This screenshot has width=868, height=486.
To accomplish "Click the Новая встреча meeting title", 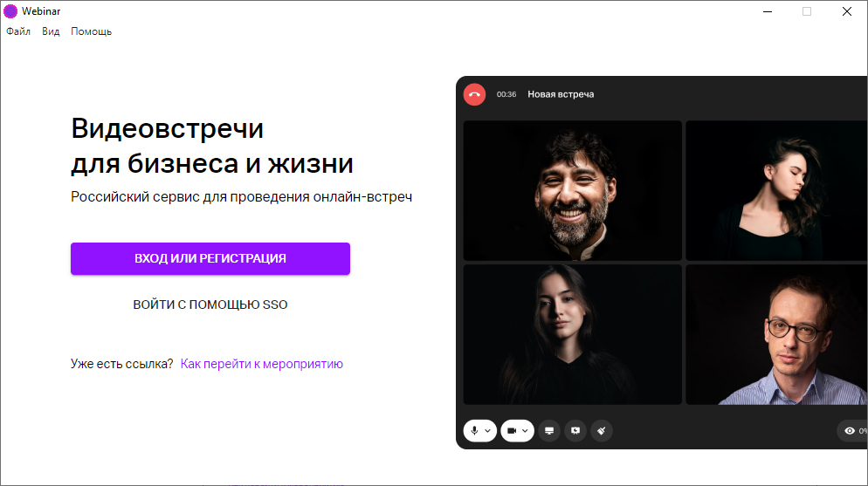I will 561,94.
